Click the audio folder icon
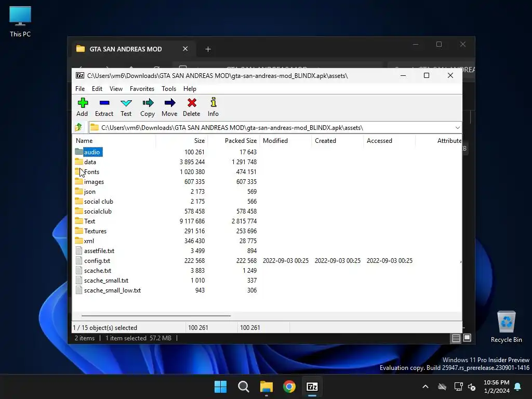 [x=79, y=152]
